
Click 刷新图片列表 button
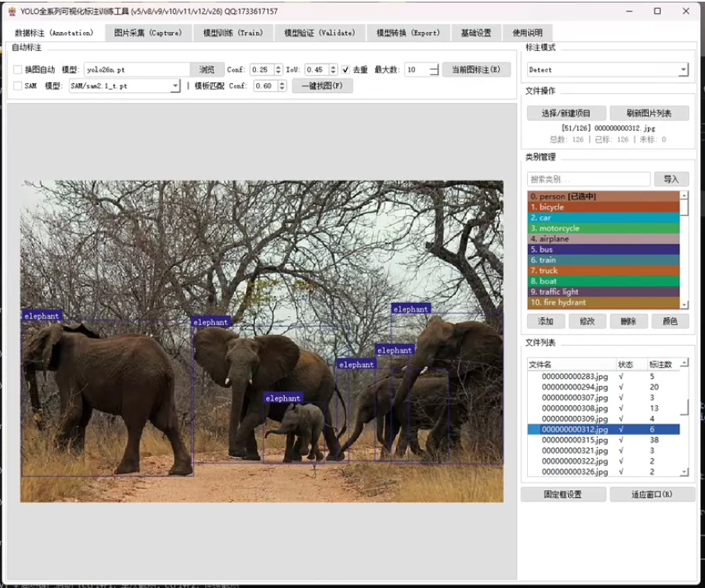649,114
